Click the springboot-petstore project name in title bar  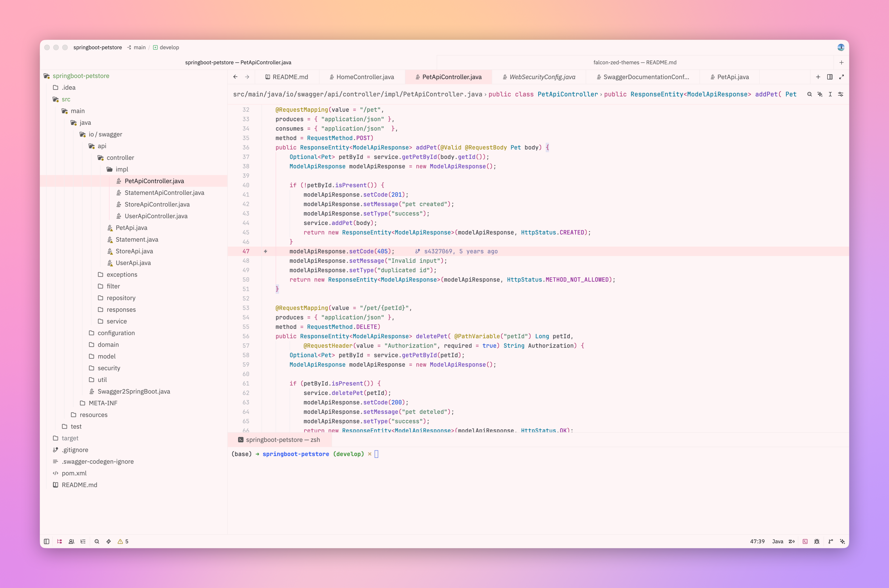tap(98, 47)
